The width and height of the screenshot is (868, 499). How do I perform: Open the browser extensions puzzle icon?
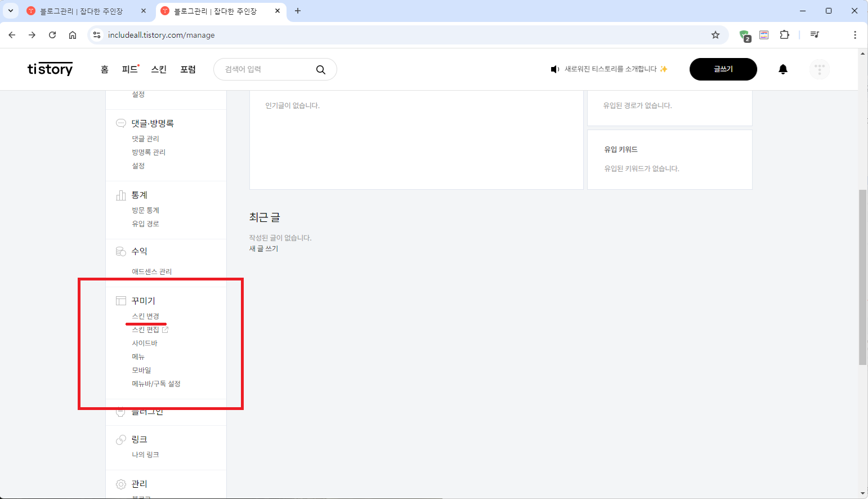pyautogui.click(x=785, y=35)
